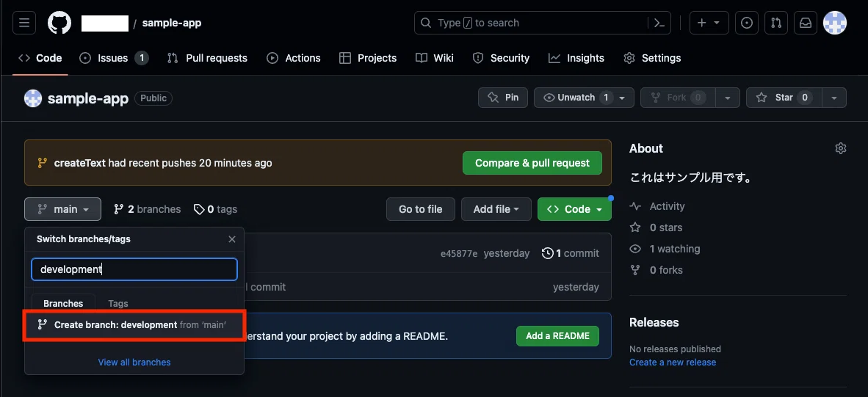Open the hamburger navigation menu
The height and width of the screenshot is (397, 868).
(x=24, y=23)
